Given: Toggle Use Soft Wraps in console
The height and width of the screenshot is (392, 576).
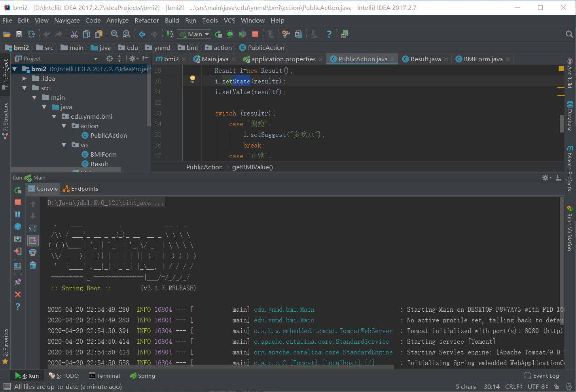Looking at the screenshot, I should pyautogui.click(x=33, y=228).
